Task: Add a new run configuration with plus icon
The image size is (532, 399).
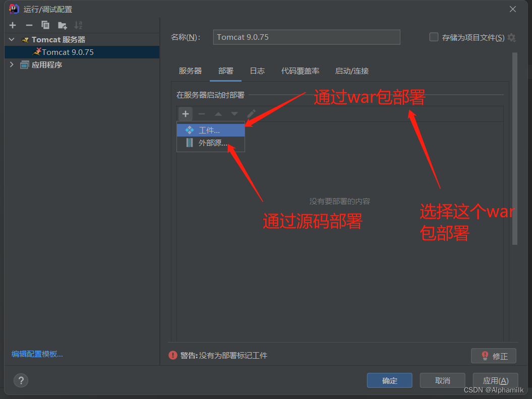Action: coord(13,25)
